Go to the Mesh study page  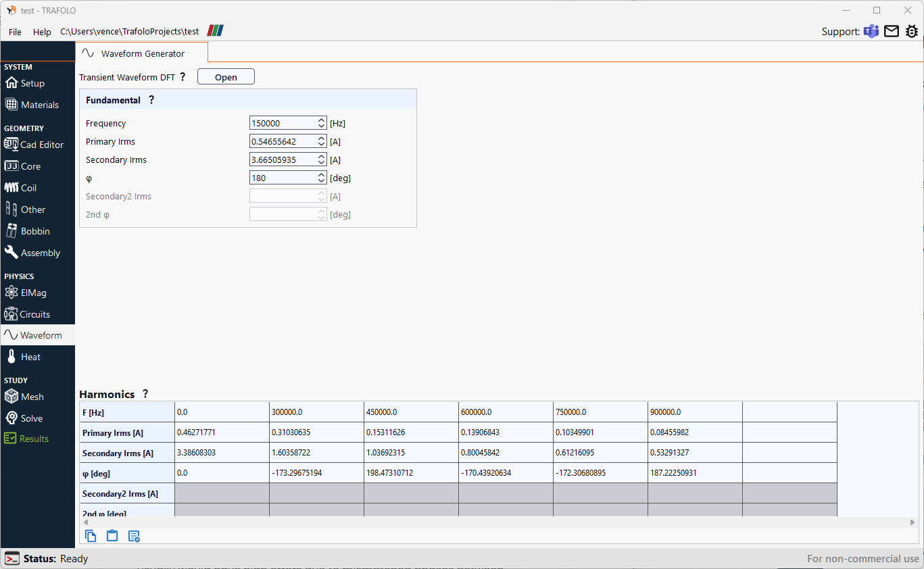coord(38,397)
